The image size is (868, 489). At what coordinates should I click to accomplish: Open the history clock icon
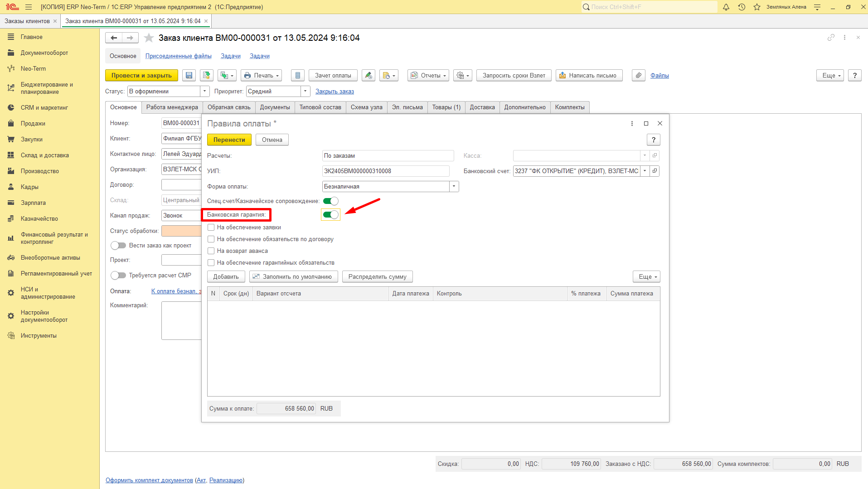click(742, 7)
